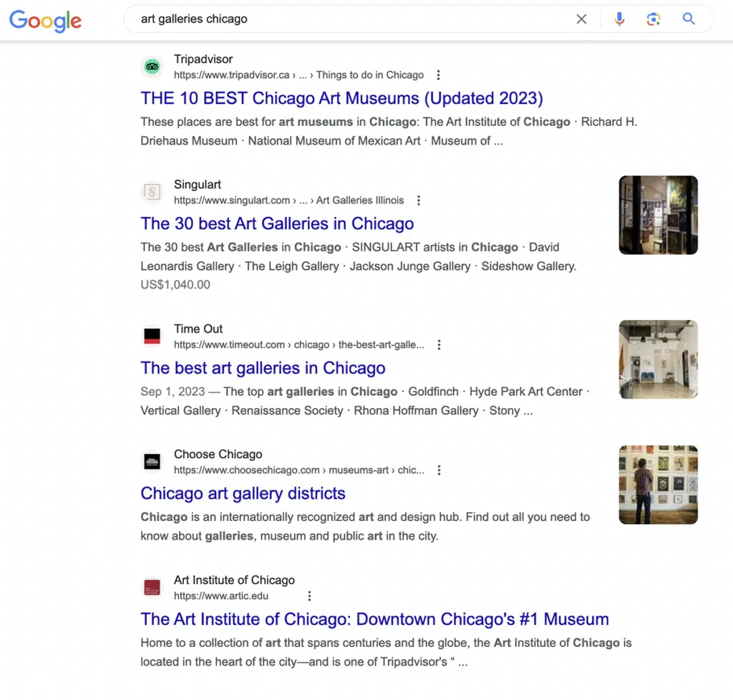Open the three-dot menu for Choose Chicago result
This screenshot has height=700, width=733.
[x=439, y=470]
